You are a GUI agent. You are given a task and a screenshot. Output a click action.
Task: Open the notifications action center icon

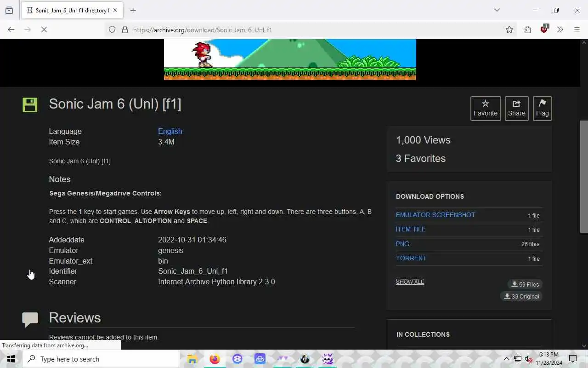(573, 359)
